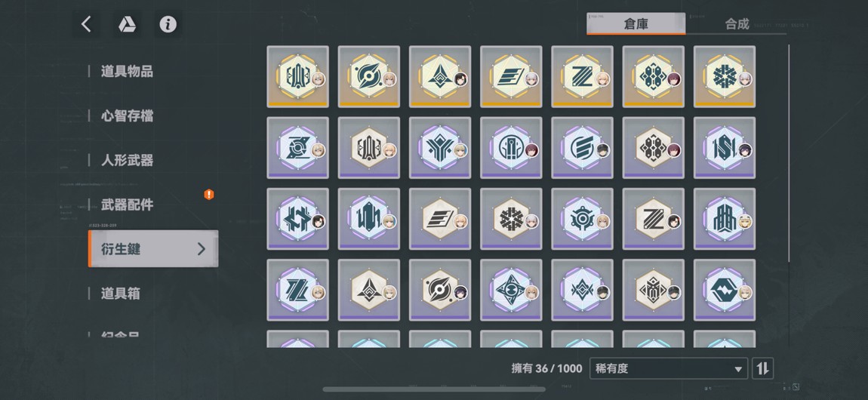Open the 道具物品 category
The width and height of the screenshot is (868, 400).
[x=127, y=72]
